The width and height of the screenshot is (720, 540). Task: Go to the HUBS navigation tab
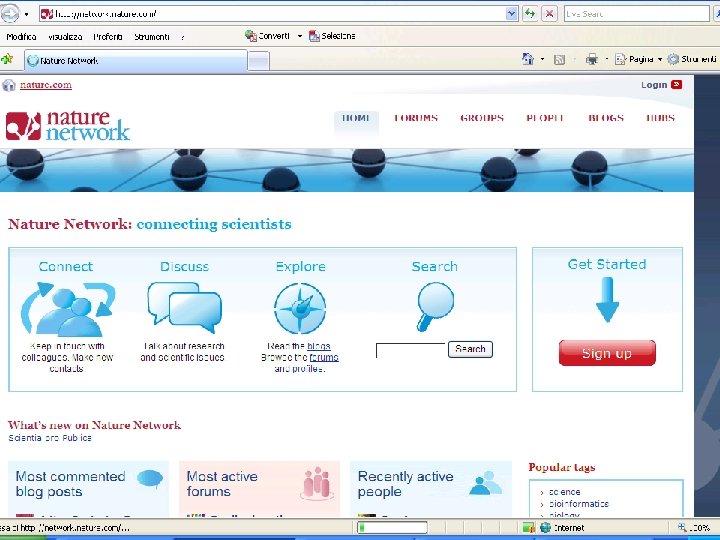tap(660, 118)
